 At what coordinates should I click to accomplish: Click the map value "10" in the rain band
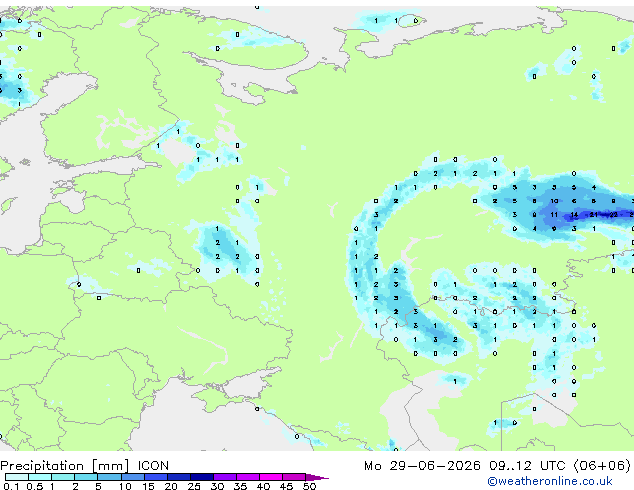554,201
